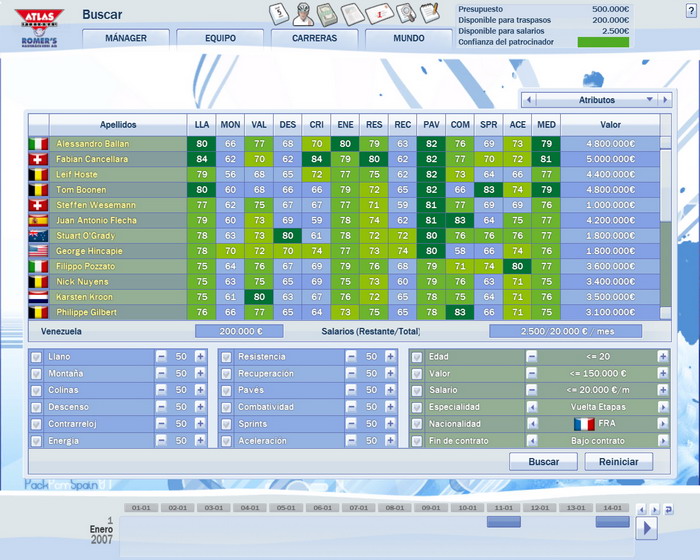Image resolution: width=700 pixels, height=560 pixels.
Task: Enable the Edad filter checkbox
Action: pyautogui.click(x=416, y=357)
